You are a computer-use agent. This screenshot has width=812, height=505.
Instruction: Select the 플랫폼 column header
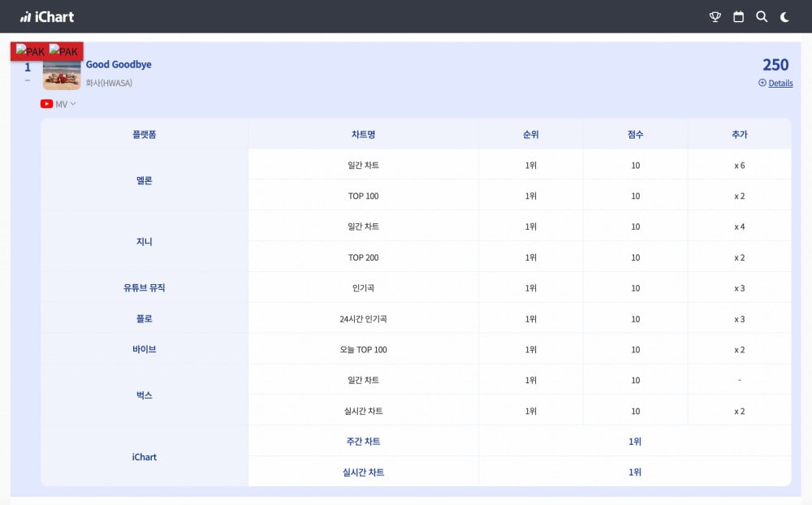point(144,134)
